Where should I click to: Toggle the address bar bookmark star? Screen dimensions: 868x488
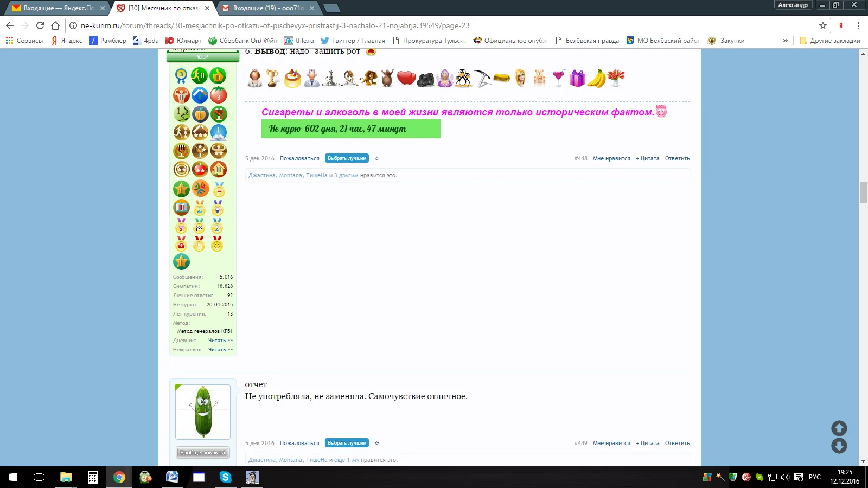click(823, 25)
